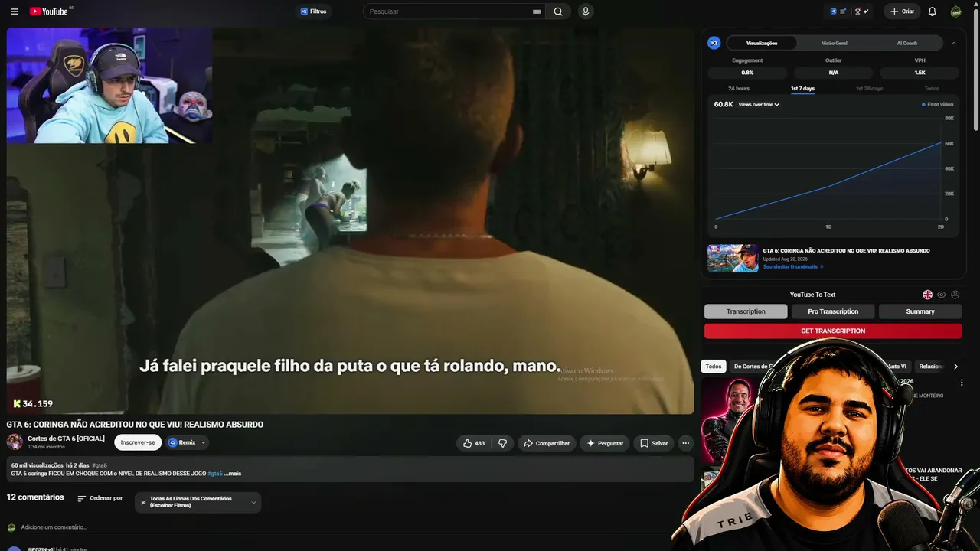Change language with the UK flag icon
Screen dimensions: 980x551
[928, 295]
